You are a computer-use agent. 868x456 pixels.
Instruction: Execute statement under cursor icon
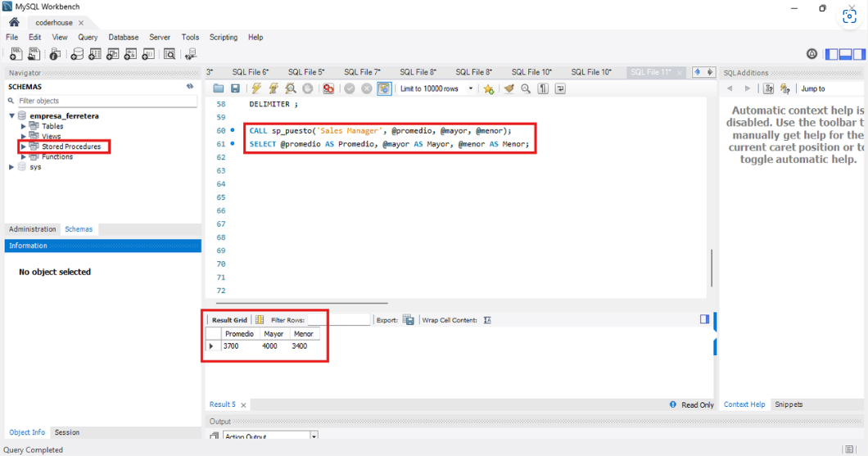tap(274, 88)
